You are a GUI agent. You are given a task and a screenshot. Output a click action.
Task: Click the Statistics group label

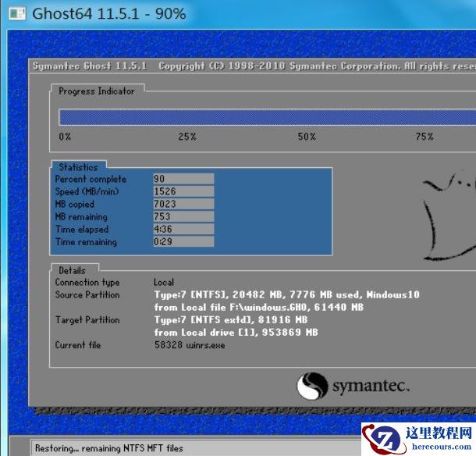pos(78,167)
